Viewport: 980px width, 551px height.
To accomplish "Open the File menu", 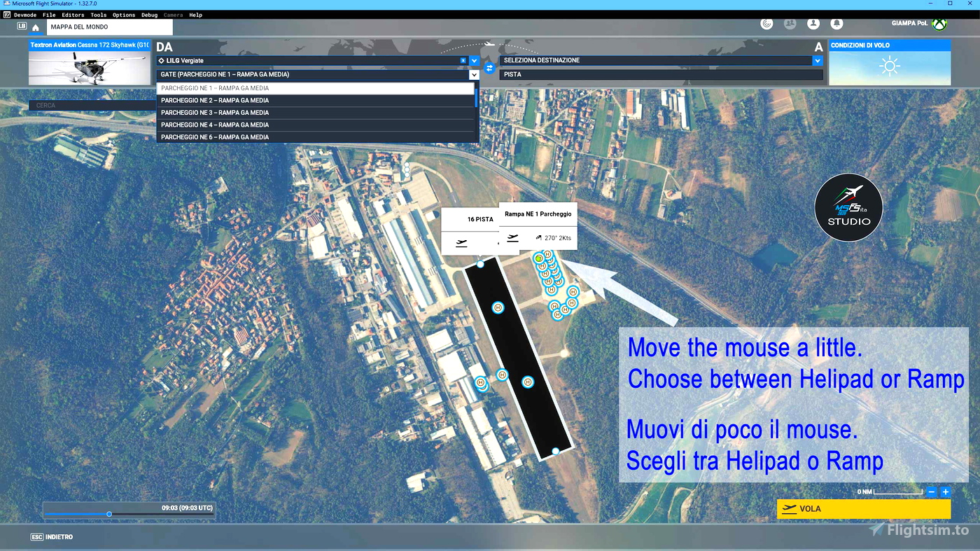I will [49, 15].
